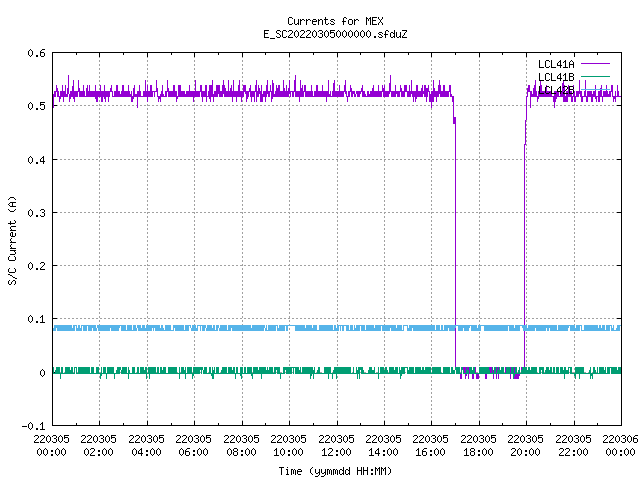Click the chart title 'Currents for MEX'
Screen dimensions: 640x480
click(x=335, y=21)
